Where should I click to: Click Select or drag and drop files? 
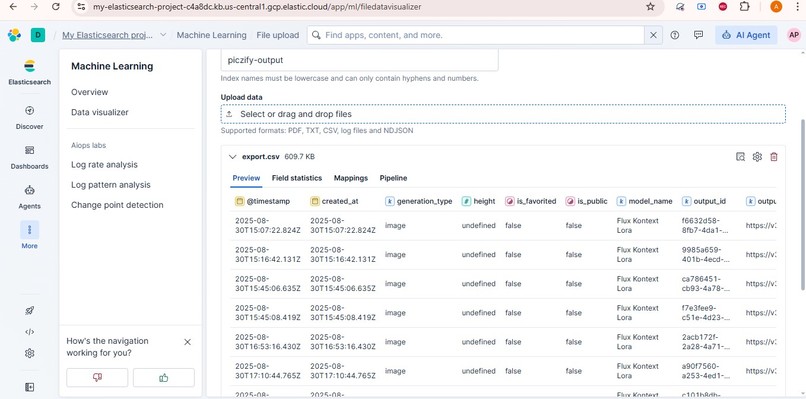pyautogui.click(x=503, y=114)
